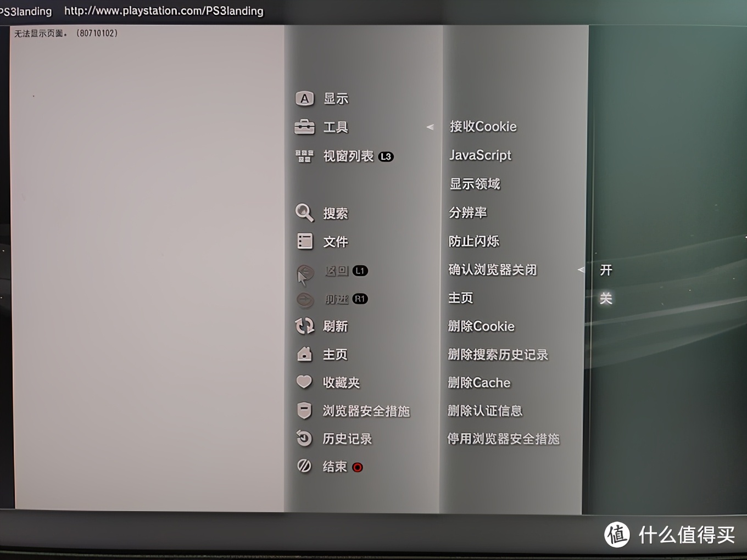Open the 分辨率 options
Screen dimensions: 747x560
468,212
